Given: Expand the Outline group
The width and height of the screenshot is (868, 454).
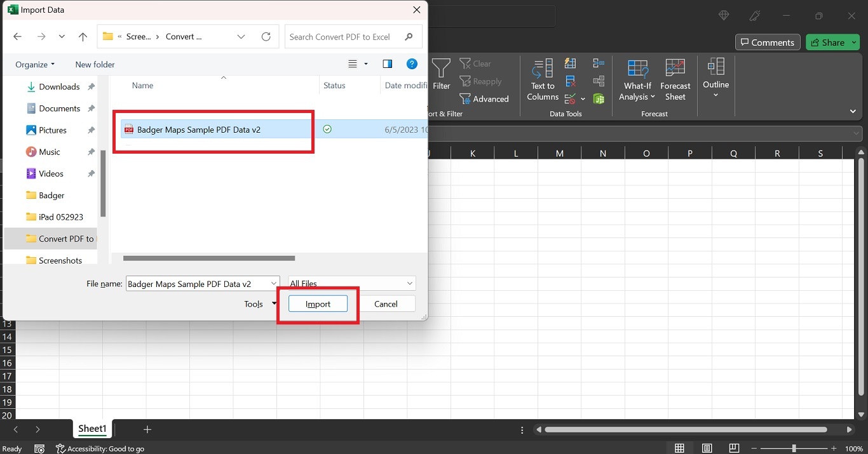Looking at the screenshot, I should click(x=715, y=79).
